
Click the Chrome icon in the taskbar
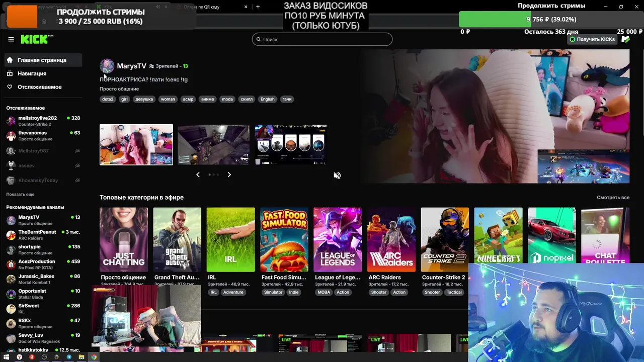[x=94, y=357]
